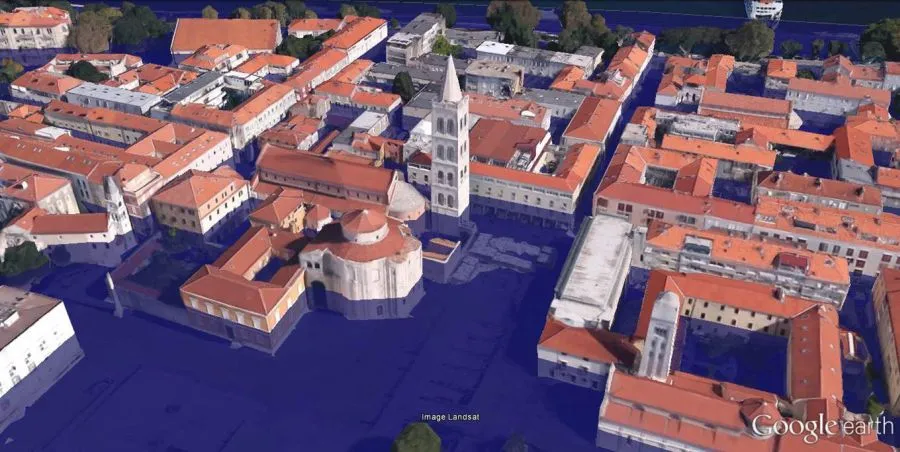Click the round church's small upper dome roof
The height and width of the screenshot is (452, 900).
[363, 222]
